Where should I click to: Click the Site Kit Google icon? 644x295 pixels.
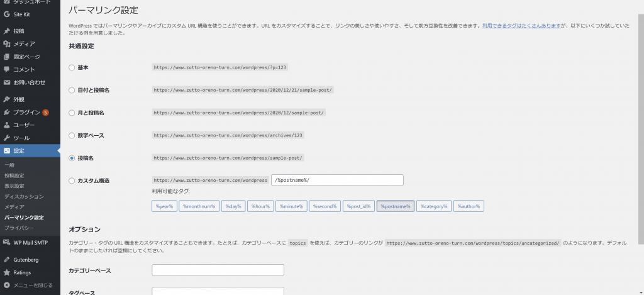(6, 14)
